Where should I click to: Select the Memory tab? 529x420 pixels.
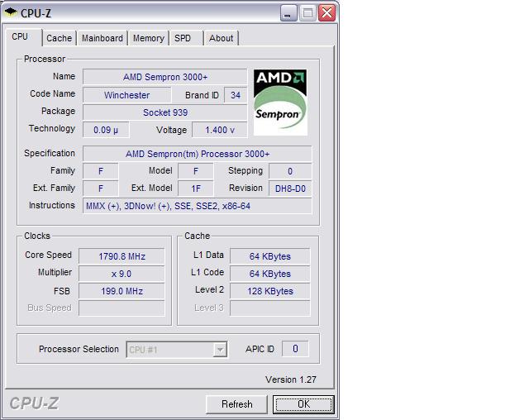[x=149, y=38]
